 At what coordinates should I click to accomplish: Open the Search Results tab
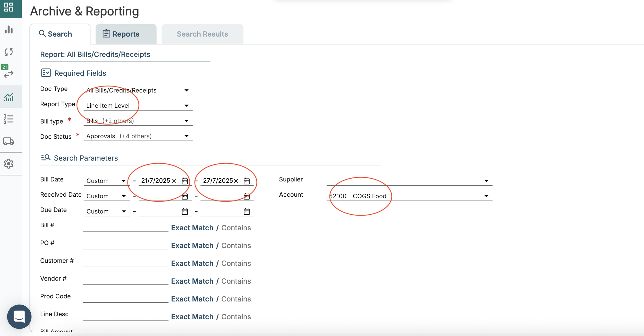tap(202, 34)
